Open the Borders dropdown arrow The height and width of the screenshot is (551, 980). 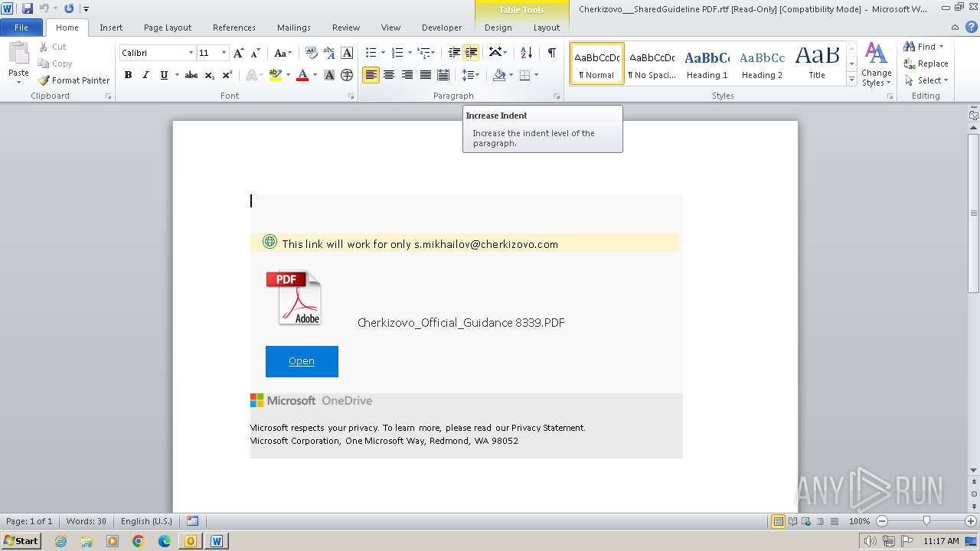[x=536, y=75]
